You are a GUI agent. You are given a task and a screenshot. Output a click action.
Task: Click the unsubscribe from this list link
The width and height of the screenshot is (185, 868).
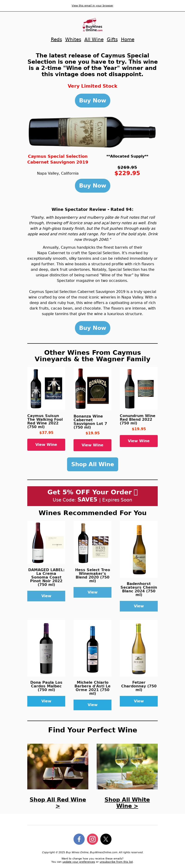click(116, 862)
